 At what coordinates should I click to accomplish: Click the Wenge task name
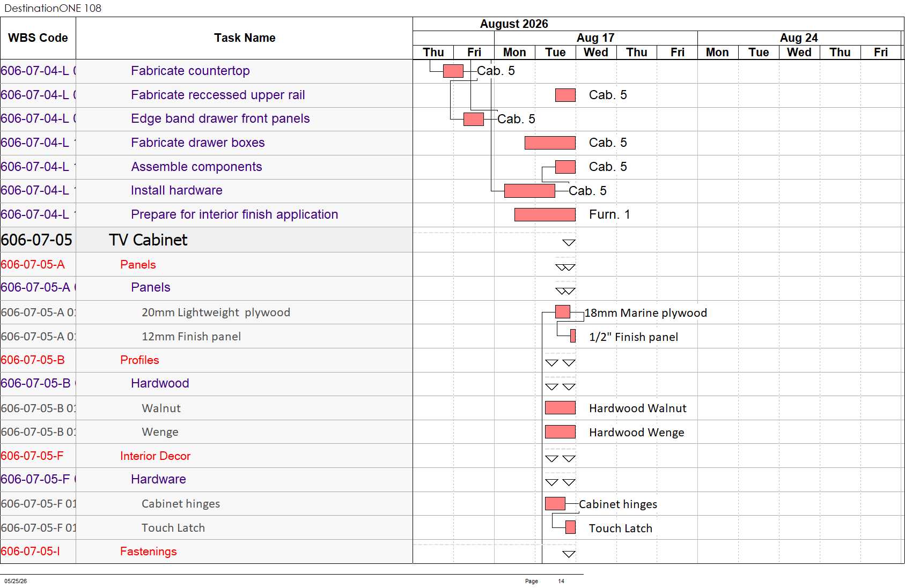(160, 432)
